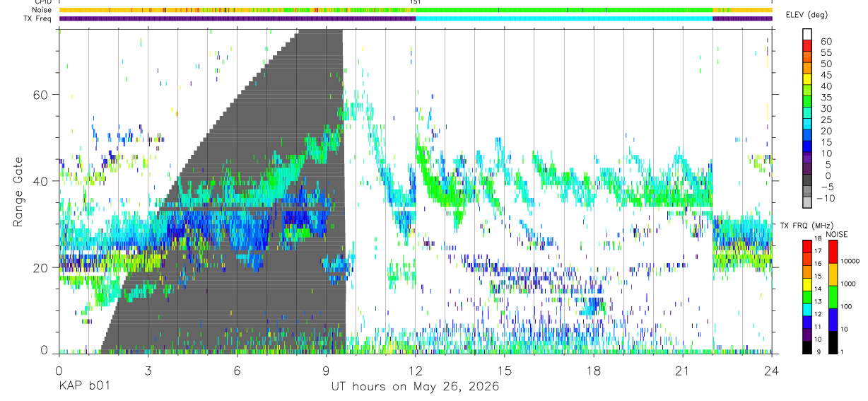868x401 pixels.
Task: Click the '60' label on the ELEV colorbar
Action: 826,42
